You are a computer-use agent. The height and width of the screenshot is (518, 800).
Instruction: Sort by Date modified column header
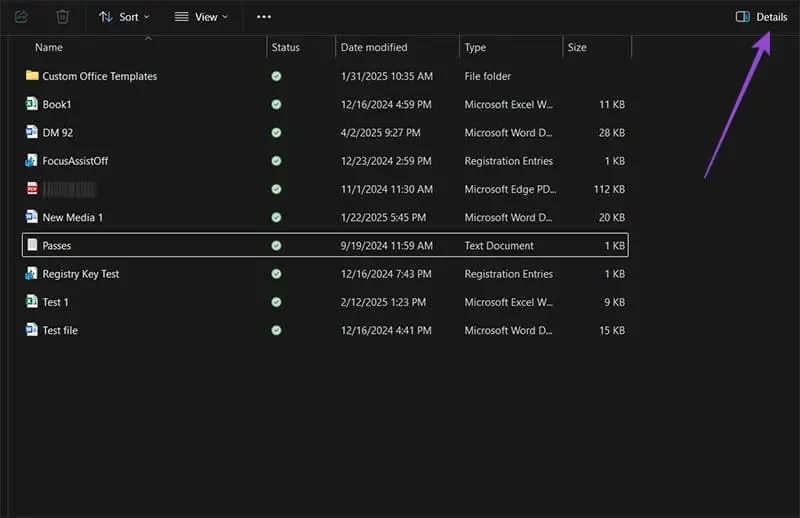(374, 47)
